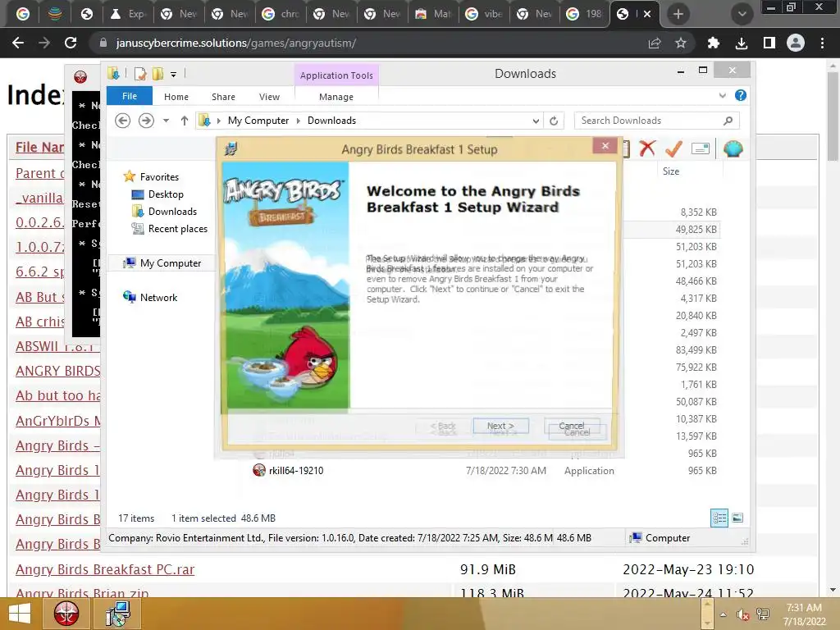Switch Explorer to details view icon
840x630 pixels.
click(719, 518)
